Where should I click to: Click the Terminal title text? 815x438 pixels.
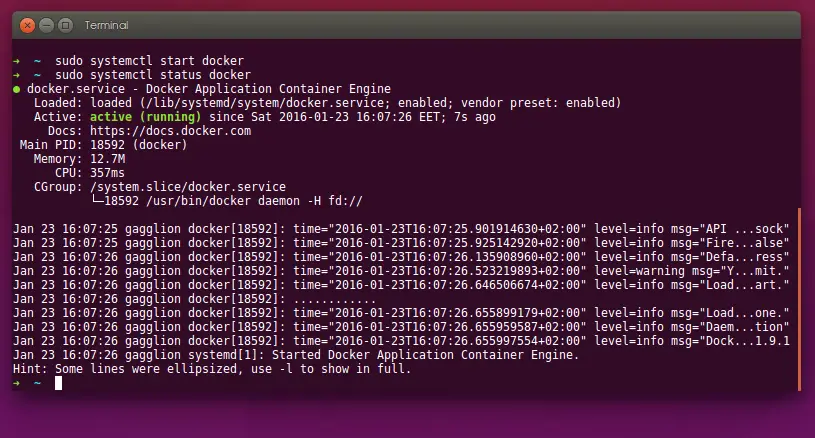(x=106, y=25)
